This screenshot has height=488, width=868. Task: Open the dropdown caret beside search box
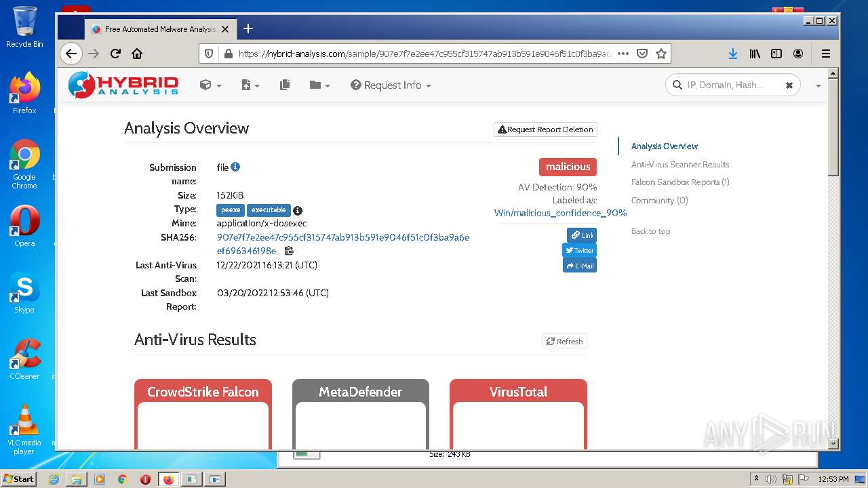pos(818,85)
